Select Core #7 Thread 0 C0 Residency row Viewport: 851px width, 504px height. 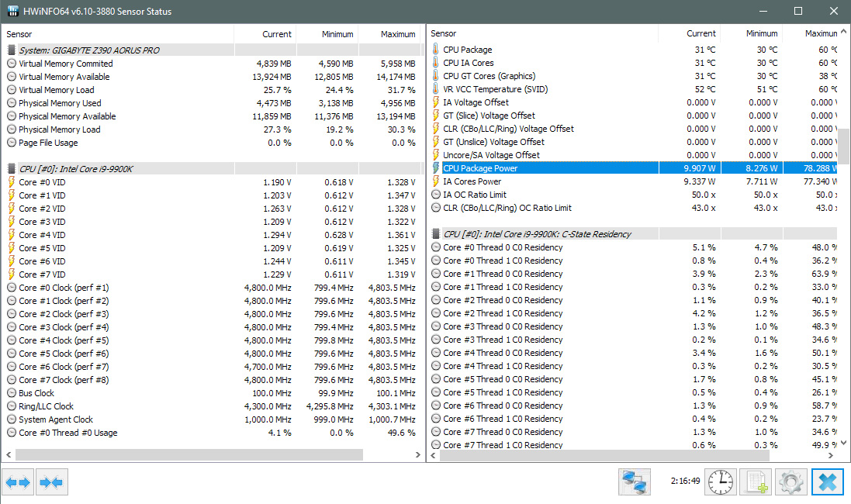[632, 432]
